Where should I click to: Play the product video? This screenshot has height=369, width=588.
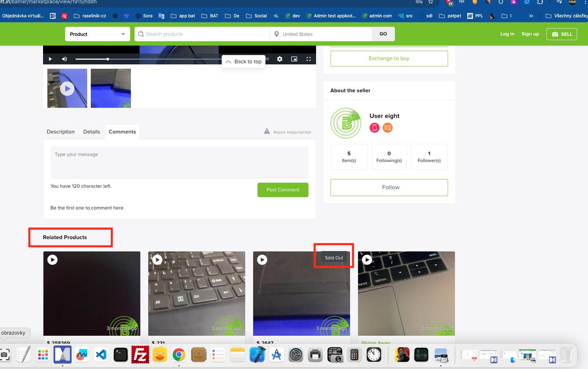click(x=50, y=59)
